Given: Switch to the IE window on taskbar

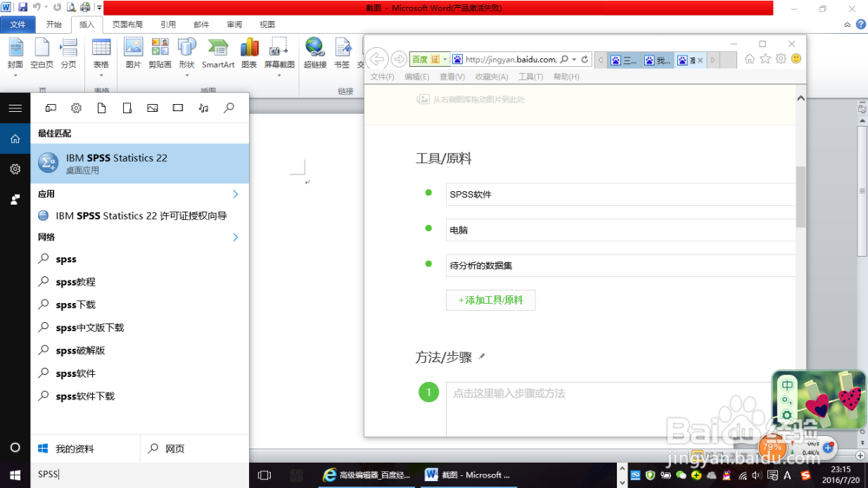Looking at the screenshot, I should (x=367, y=475).
